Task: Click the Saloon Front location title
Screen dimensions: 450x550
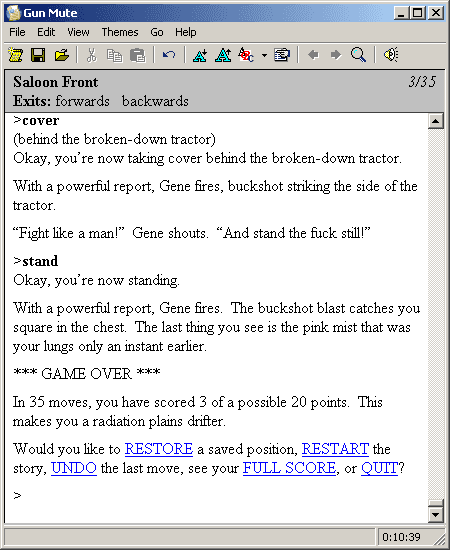Action: coord(56,82)
